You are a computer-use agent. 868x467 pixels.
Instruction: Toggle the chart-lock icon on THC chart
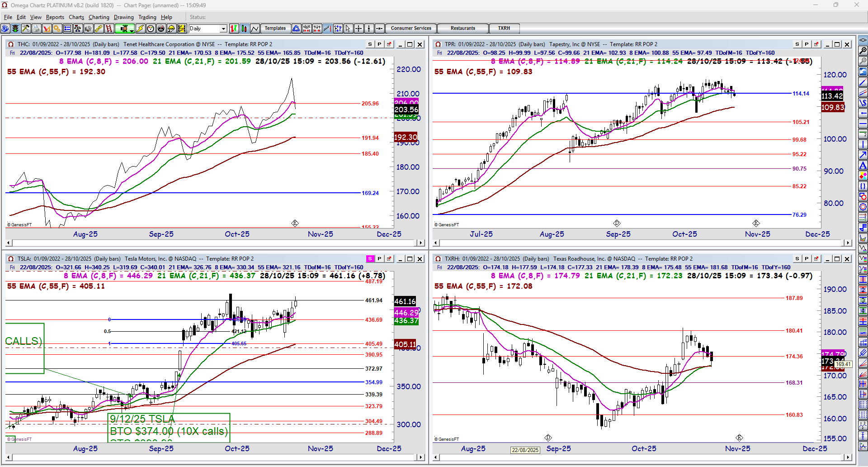[x=389, y=44]
